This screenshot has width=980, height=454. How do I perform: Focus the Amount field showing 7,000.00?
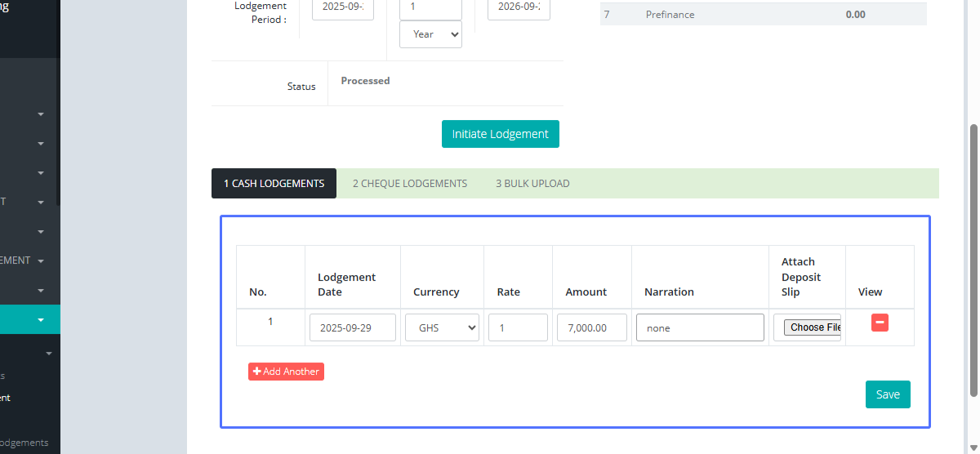click(x=591, y=327)
